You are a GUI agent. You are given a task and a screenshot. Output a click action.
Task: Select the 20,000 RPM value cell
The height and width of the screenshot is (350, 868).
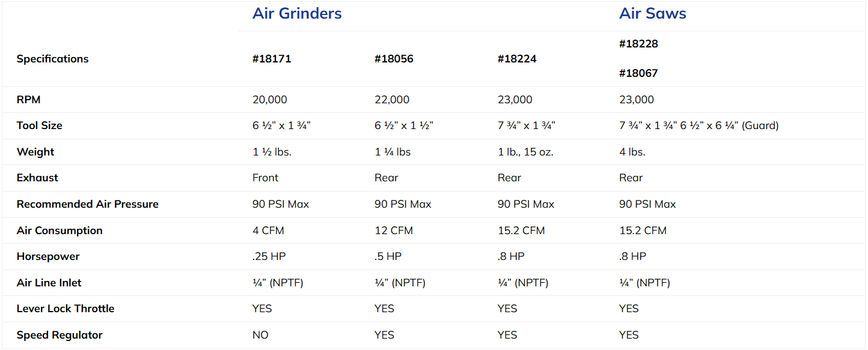point(270,99)
